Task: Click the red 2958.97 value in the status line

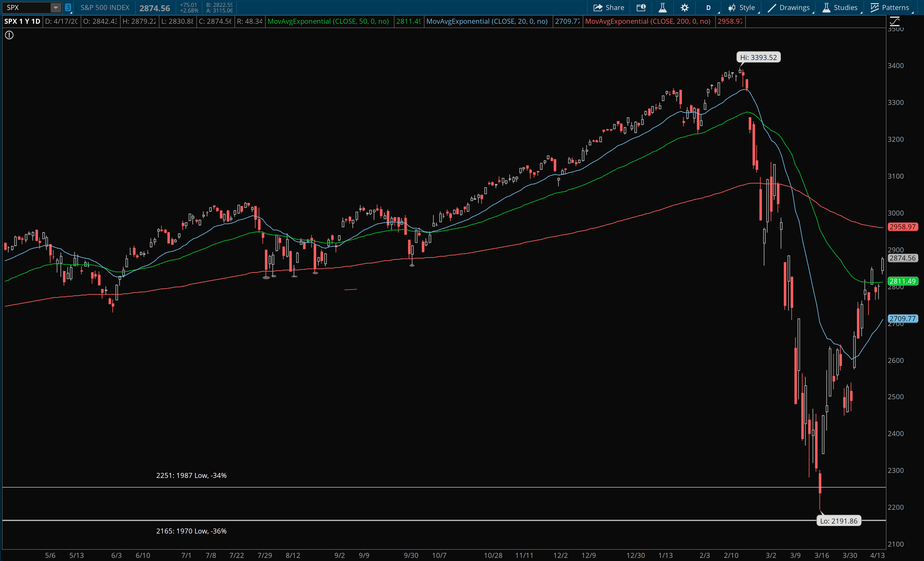Action: click(730, 21)
